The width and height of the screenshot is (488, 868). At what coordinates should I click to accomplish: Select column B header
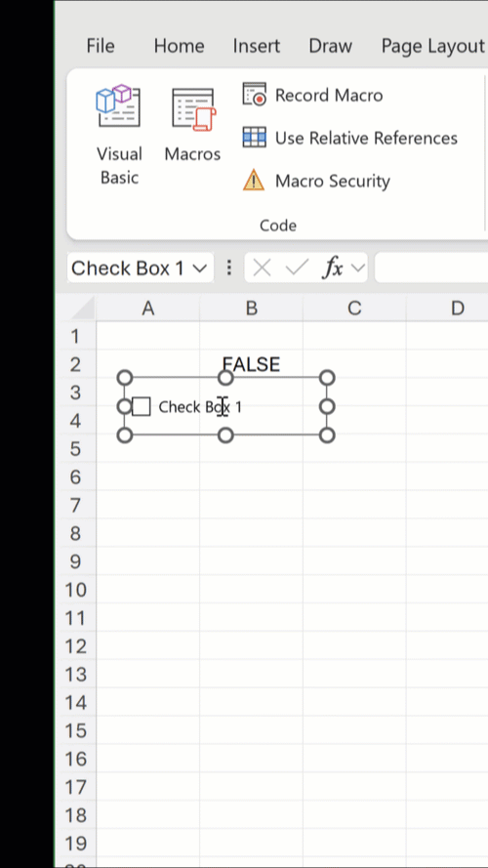(251, 309)
